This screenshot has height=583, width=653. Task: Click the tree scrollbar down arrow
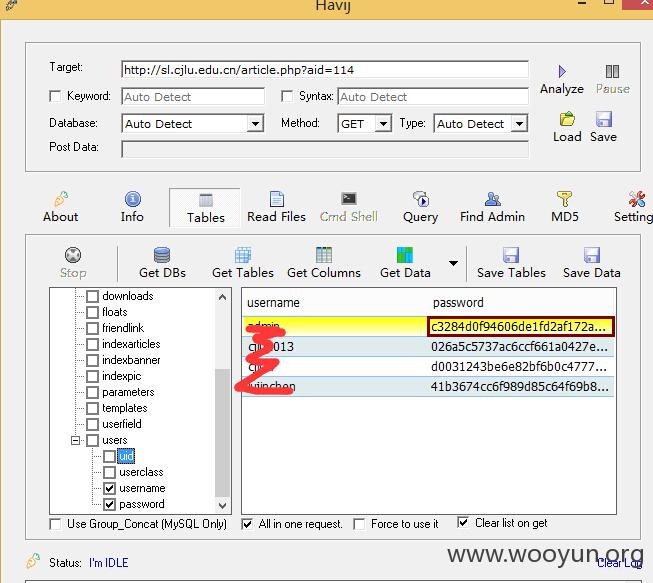[x=222, y=506]
